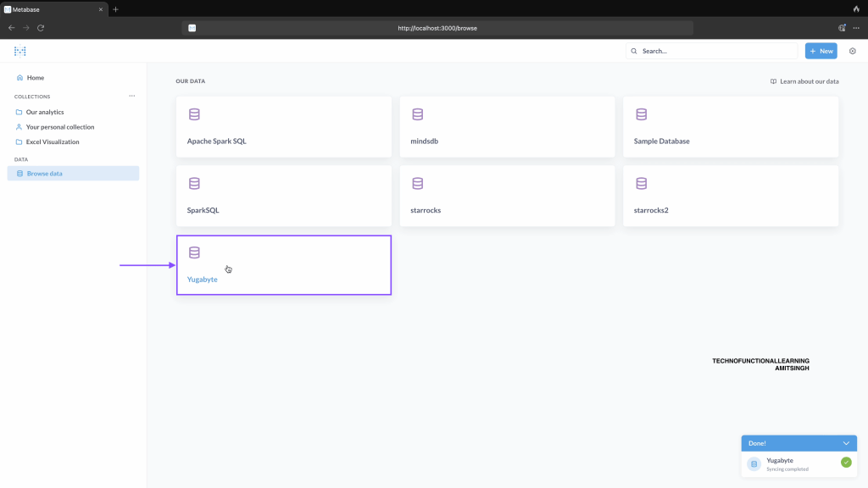This screenshot has height=488, width=868.
Task: Open the settings gear icon
Action: (x=853, y=52)
